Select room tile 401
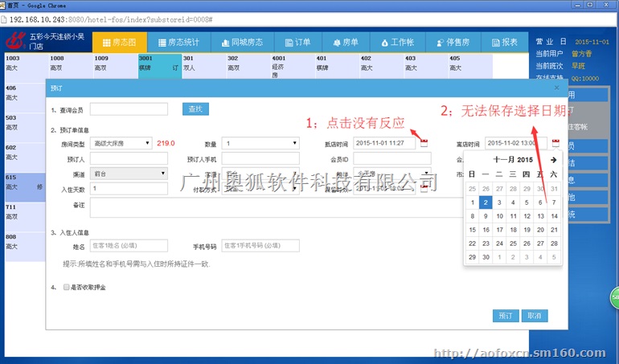The image size is (619, 364). click(x=337, y=66)
